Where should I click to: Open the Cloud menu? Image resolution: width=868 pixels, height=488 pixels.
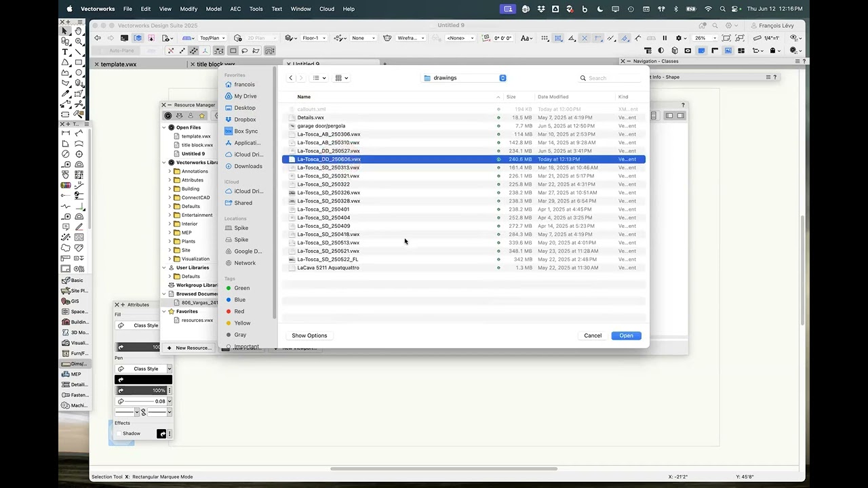326,9
